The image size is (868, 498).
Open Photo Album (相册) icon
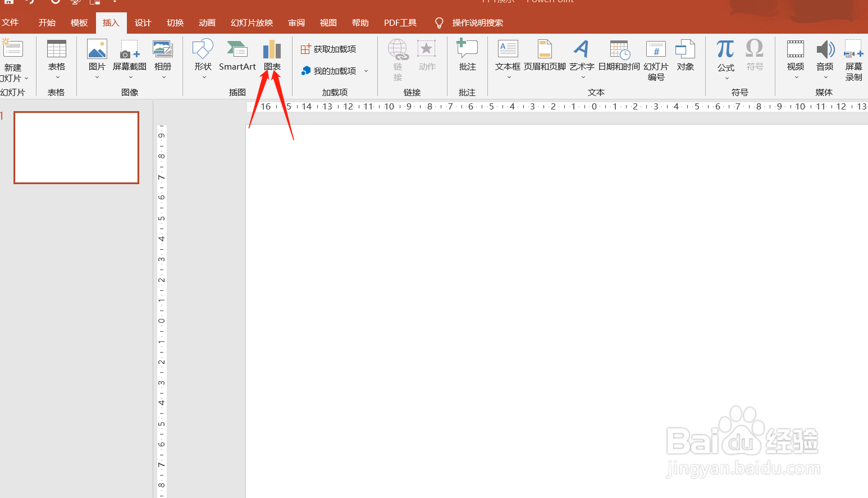coord(163,49)
